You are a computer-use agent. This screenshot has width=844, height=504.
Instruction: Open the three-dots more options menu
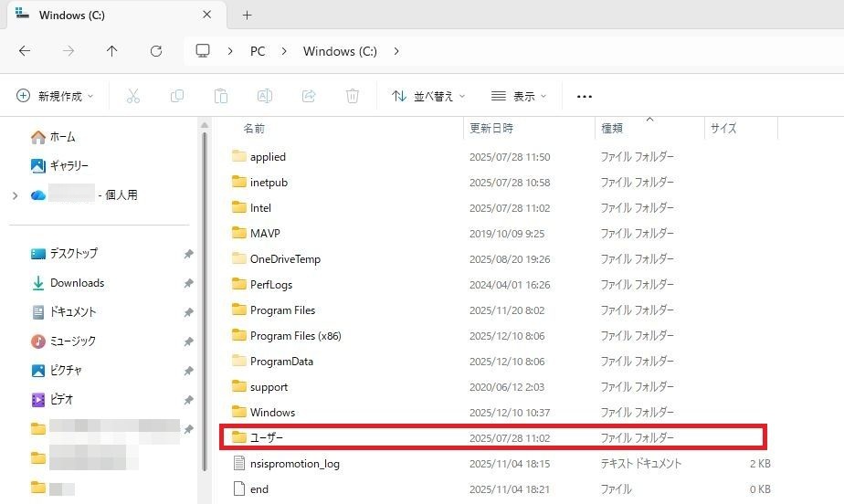click(x=585, y=96)
